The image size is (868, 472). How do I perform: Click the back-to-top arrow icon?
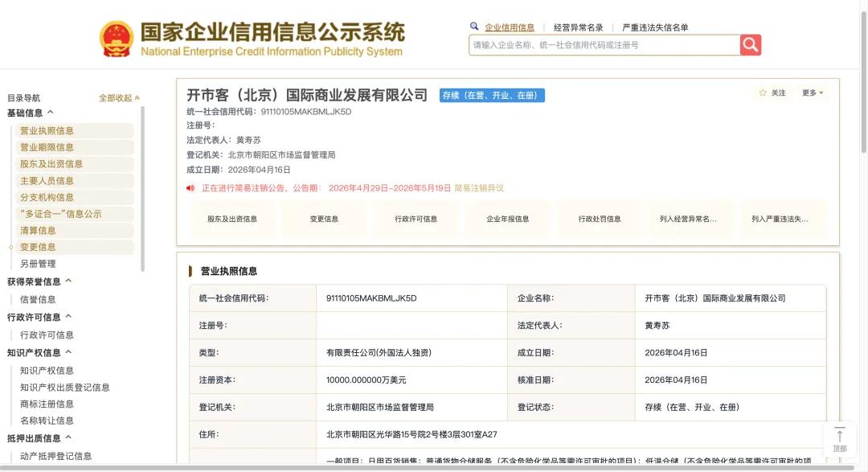[x=839, y=435]
